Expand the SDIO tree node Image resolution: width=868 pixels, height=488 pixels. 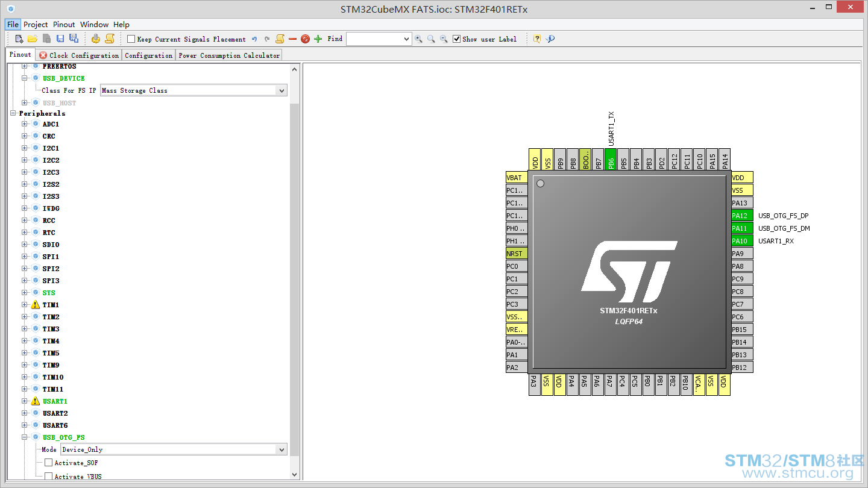(25, 245)
